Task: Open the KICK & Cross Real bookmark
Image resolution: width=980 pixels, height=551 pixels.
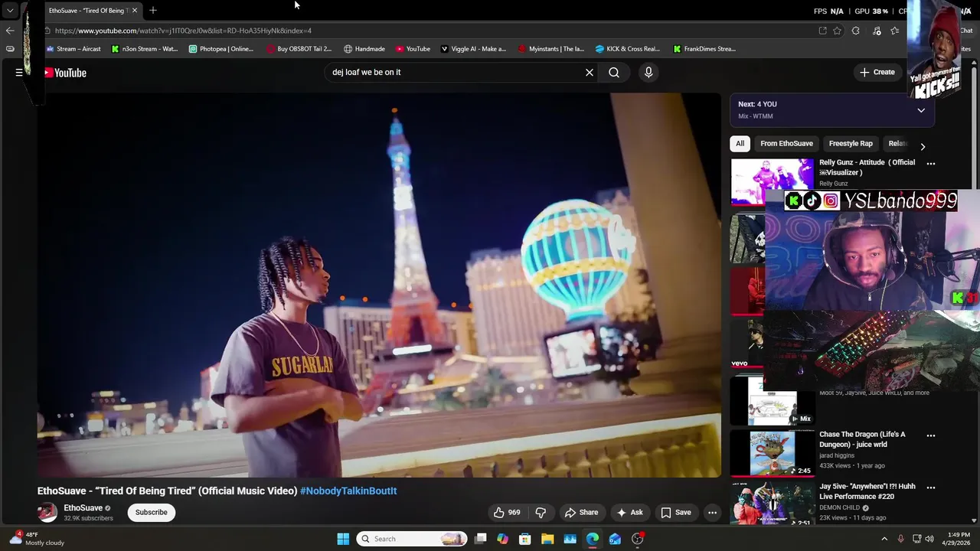Action: coord(628,49)
